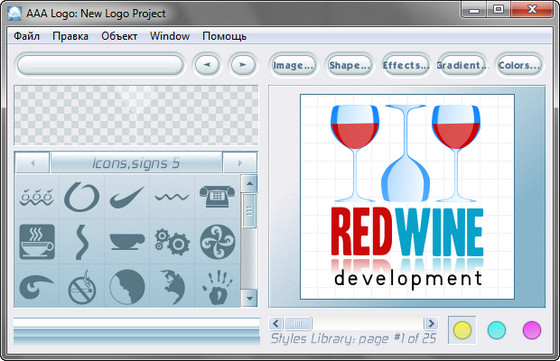Pick the steaming coffee cup icon
This screenshot has width=560, height=361.
(x=37, y=242)
